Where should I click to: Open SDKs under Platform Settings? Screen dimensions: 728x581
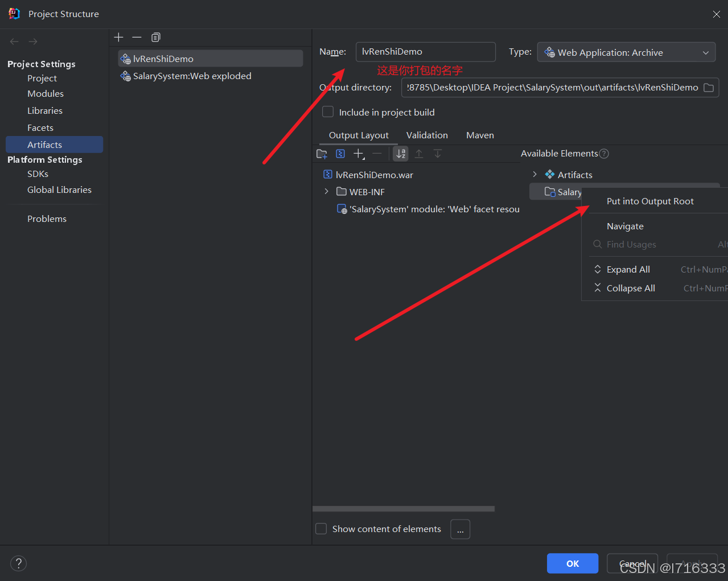[38, 174]
